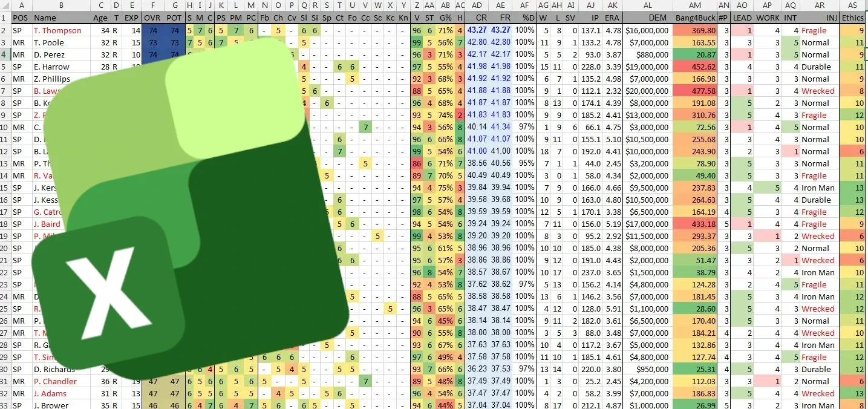Select the 112.03 Bang4Buck cell
The height and width of the screenshot is (409, 868).
pyautogui.click(x=694, y=381)
